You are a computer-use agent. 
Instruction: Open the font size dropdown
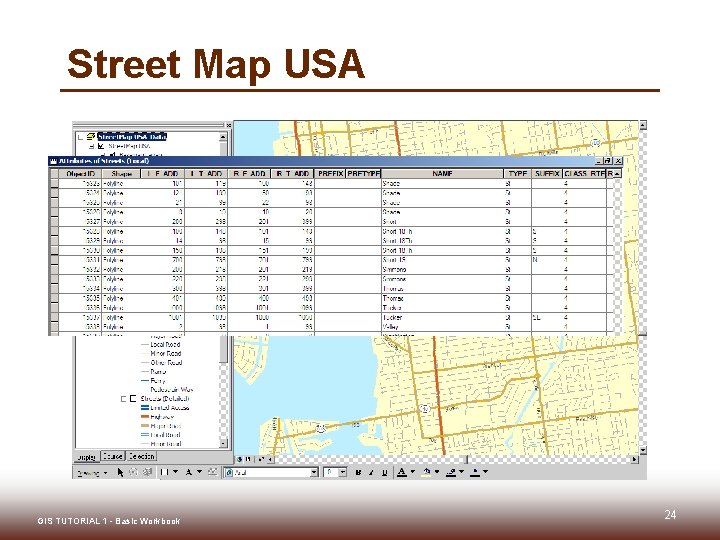pyautogui.click(x=343, y=472)
